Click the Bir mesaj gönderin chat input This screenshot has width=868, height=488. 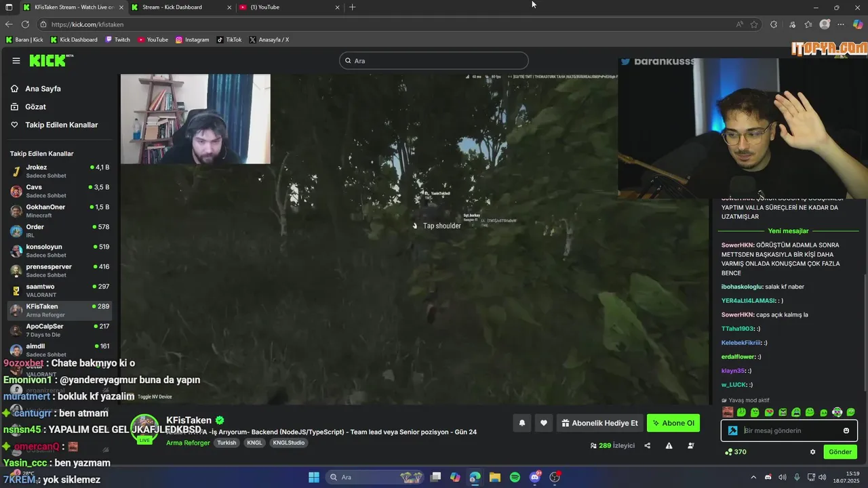tap(789, 430)
